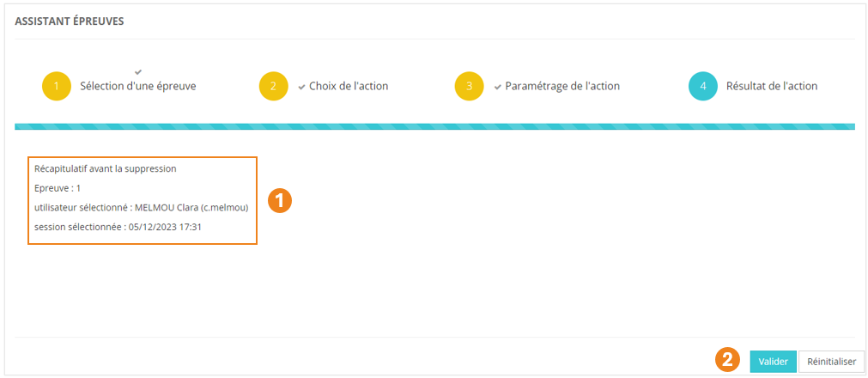Screen dimensions: 868x378
Task: Click the checkmark above Sélection d'une épreuve
Action: coord(138,71)
